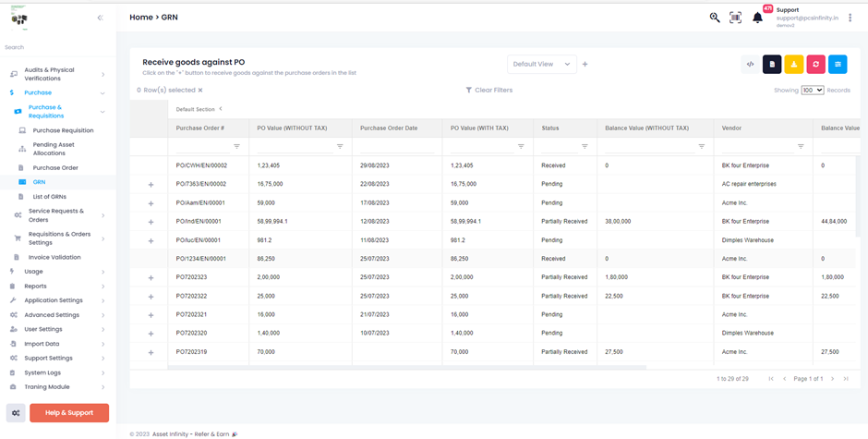Expand Service Requests & Orders submenu
Viewport: 868px width, 439px height.
click(x=58, y=215)
